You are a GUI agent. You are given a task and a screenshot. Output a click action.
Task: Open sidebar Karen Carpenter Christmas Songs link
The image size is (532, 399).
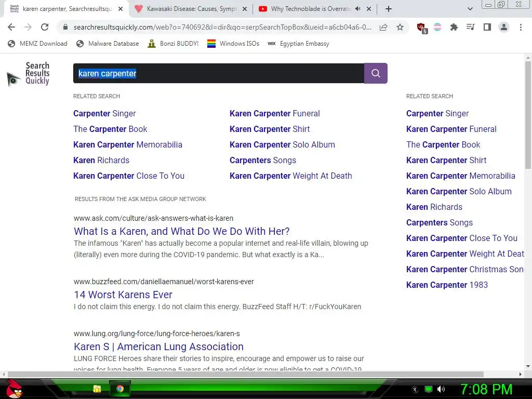click(x=465, y=270)
